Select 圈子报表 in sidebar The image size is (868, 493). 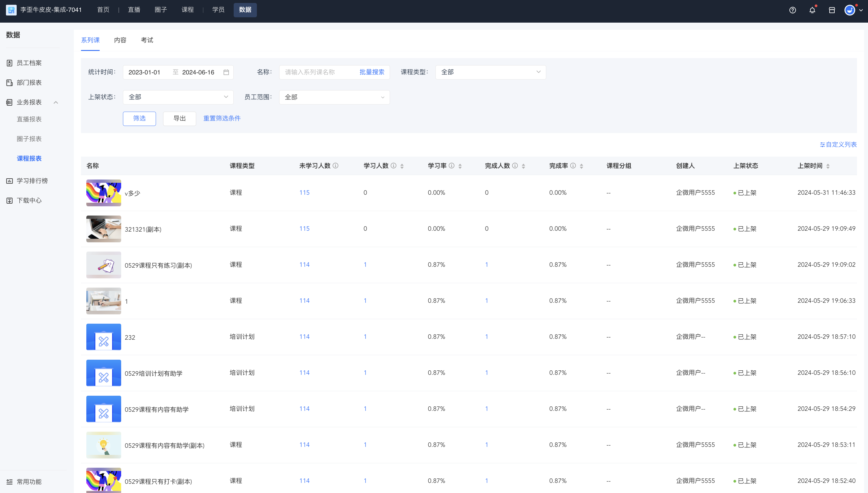coord(29,139)
